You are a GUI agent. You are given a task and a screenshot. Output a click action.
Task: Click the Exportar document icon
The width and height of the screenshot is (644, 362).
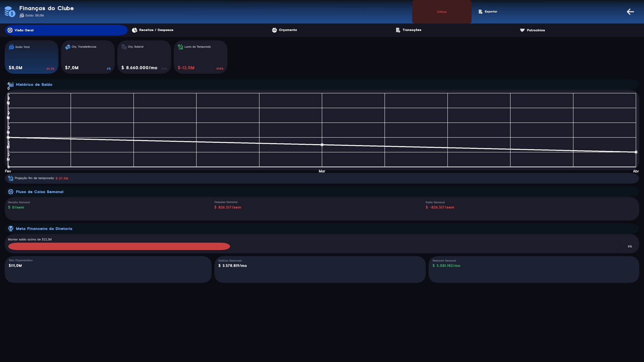(x=480, y=12)
